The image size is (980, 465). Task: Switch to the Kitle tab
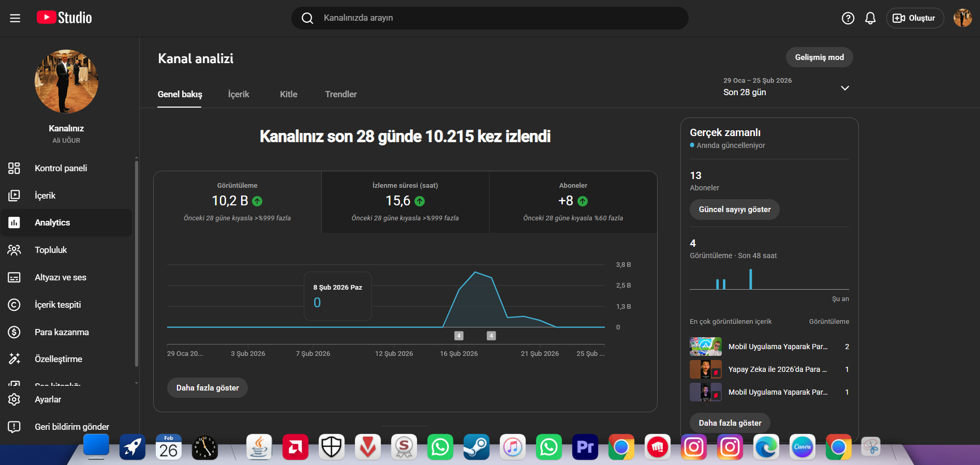click(288, 94)
